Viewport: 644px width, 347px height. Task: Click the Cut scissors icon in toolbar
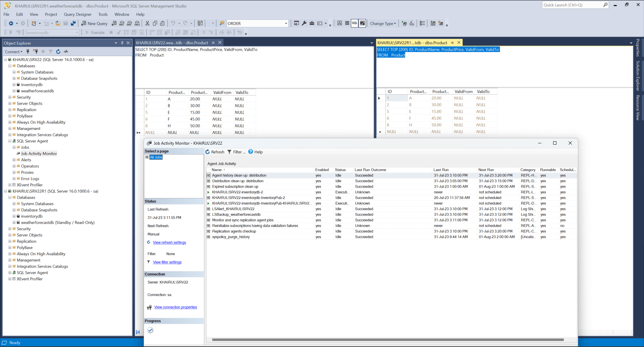point(147,23)
